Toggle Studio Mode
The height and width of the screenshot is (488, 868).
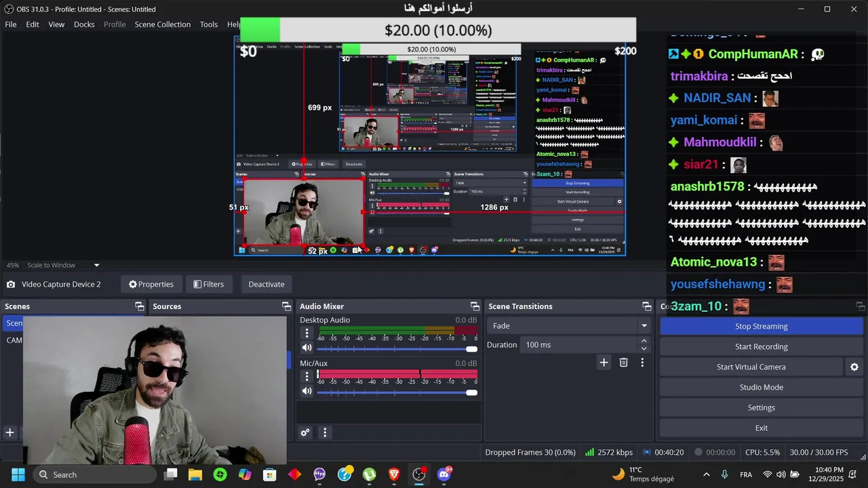pos(761,387)
